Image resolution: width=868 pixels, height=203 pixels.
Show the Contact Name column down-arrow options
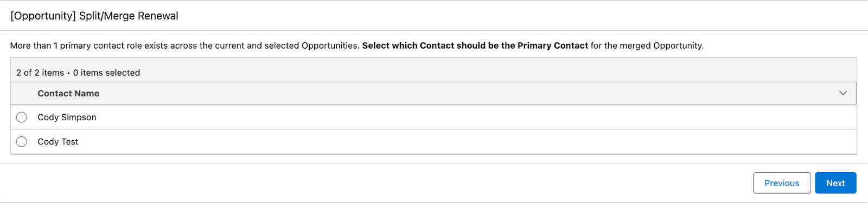pyautogui.click(x=843, y=93)
